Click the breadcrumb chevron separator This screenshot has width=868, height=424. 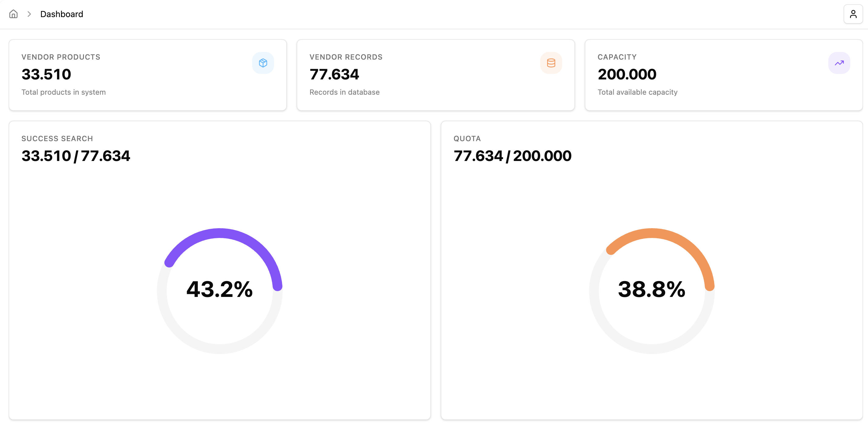(29, 14)
